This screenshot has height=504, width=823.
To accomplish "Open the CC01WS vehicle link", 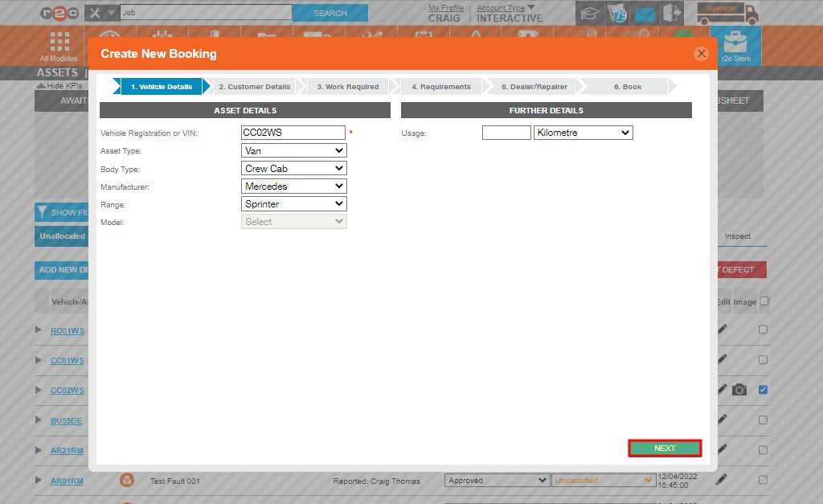I will coord(68,360).
